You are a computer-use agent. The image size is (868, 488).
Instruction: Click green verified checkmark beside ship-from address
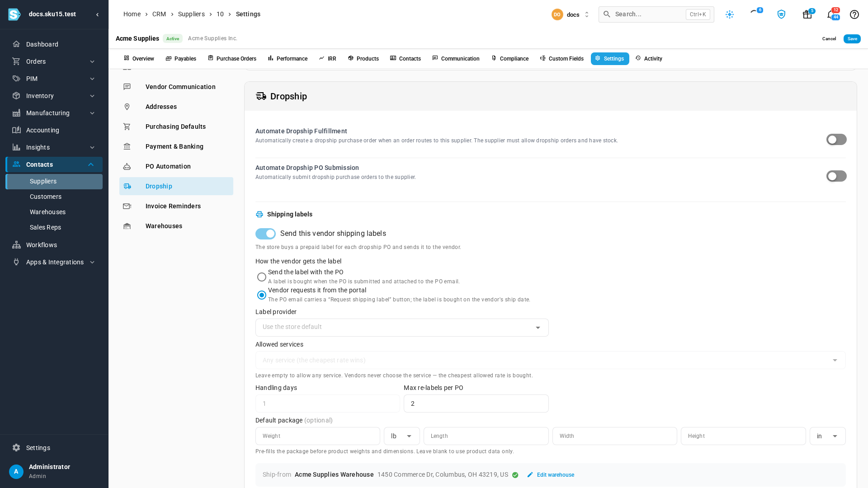click(515, 475)
